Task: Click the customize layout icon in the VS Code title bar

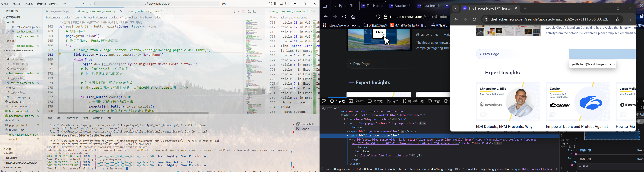Action: click(270, 4)
